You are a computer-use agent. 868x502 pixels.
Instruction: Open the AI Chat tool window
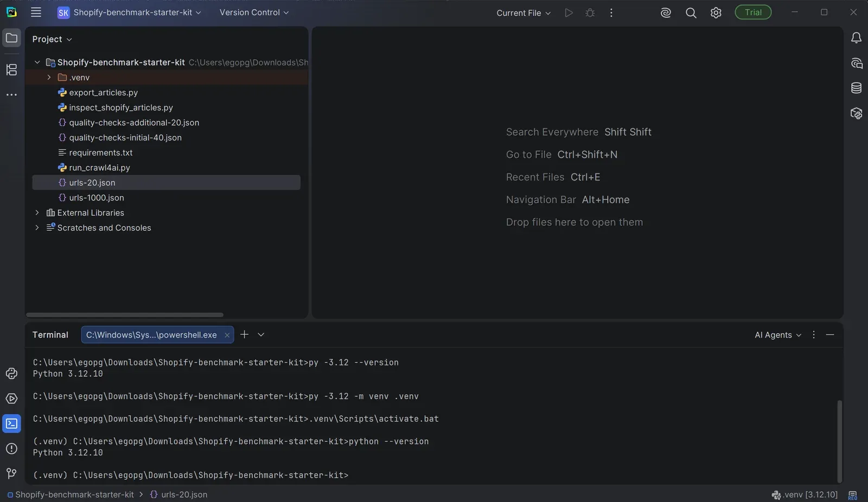pyautogui.click(x=856, y=63)
